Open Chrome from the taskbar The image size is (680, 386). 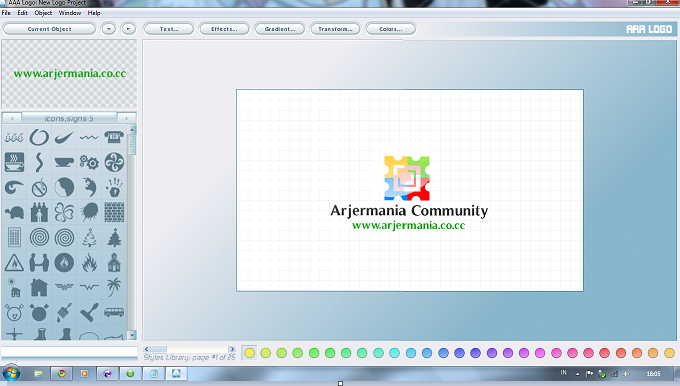(61, 373)
